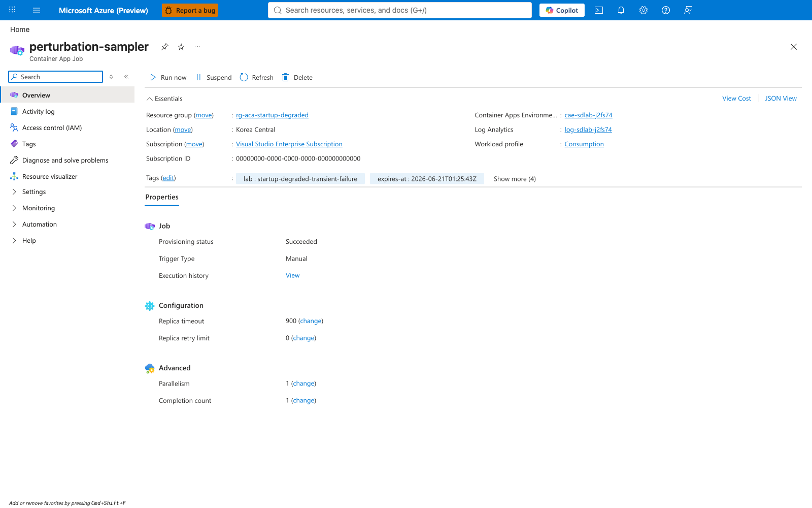Open the hamburger portal menu
Screen dimensions: 812x508
[x=37, y=10]
